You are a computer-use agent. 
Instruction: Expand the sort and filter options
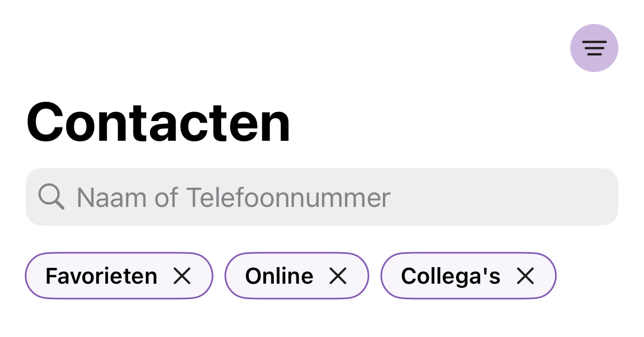point(594,48)
